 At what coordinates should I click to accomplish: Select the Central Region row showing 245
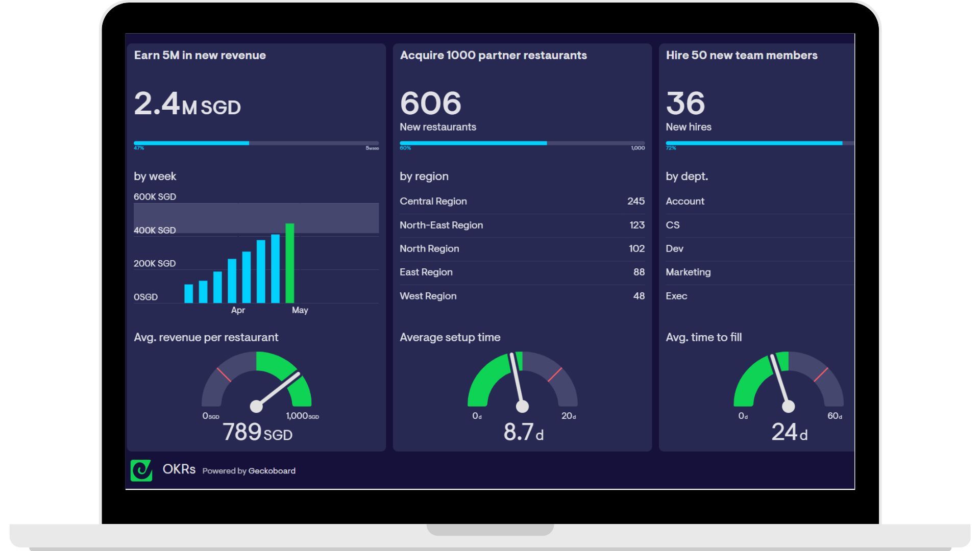click(x=522, y=201)
